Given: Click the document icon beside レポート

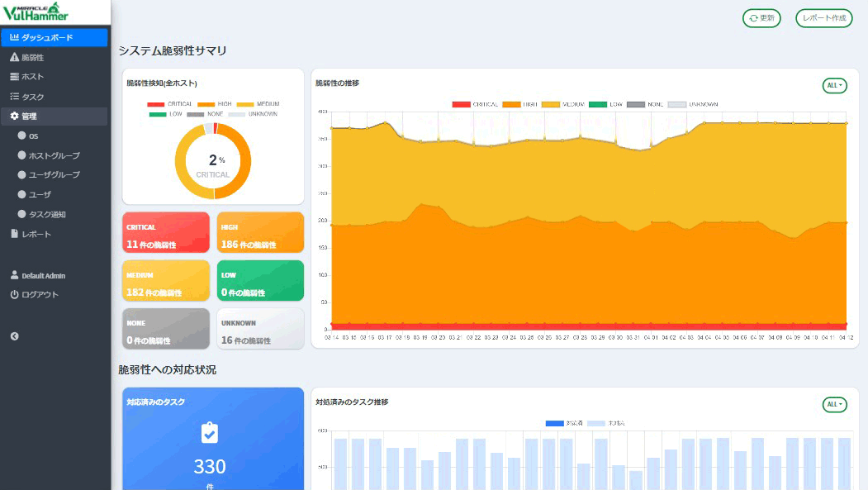Looking at the screenshot, I should point(14,235).
